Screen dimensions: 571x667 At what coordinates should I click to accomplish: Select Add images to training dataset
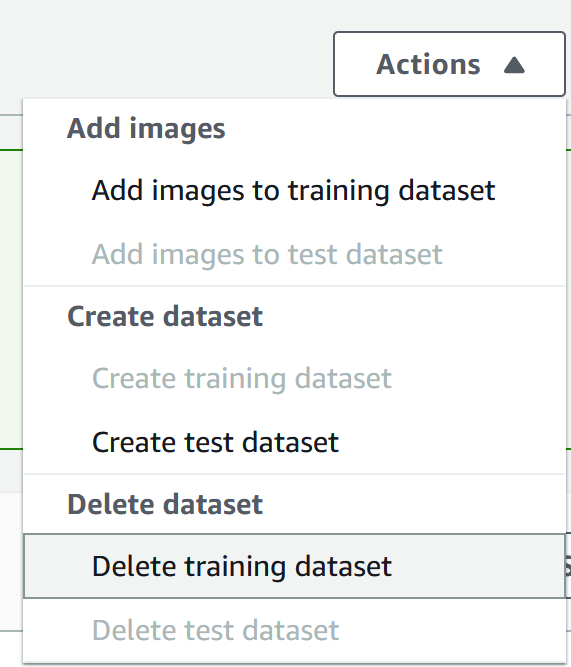coord(294,190)
